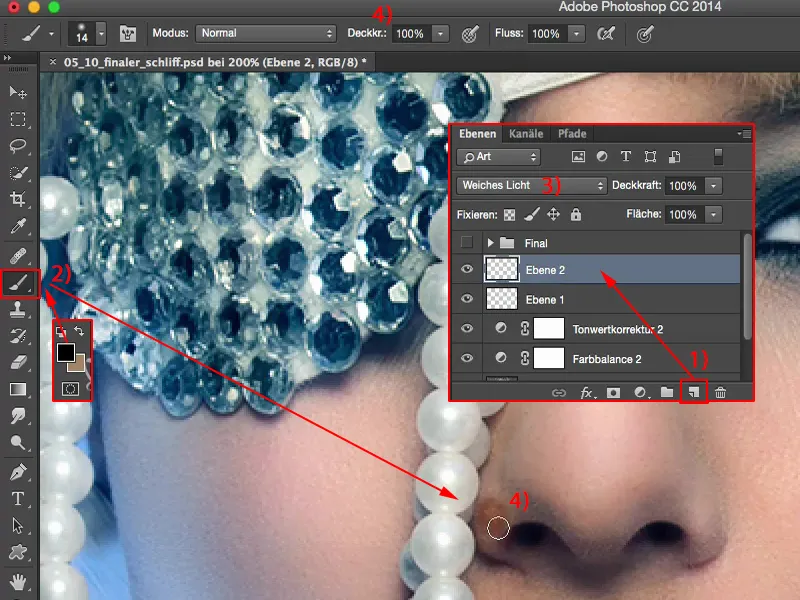Viewport: 800px width, 600px height.
Task: Select the Type tool
Action: tap(18, 498)
